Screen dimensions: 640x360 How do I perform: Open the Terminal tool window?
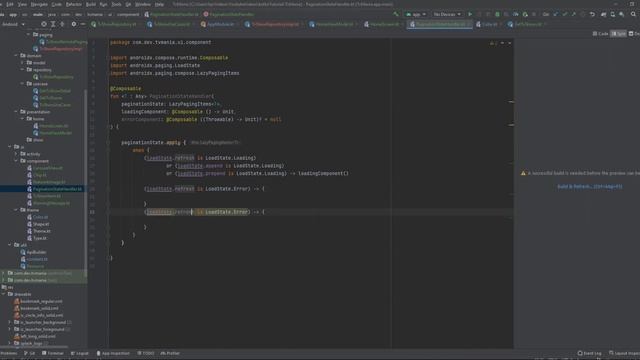pyautogui.click(x=53, y=353)
